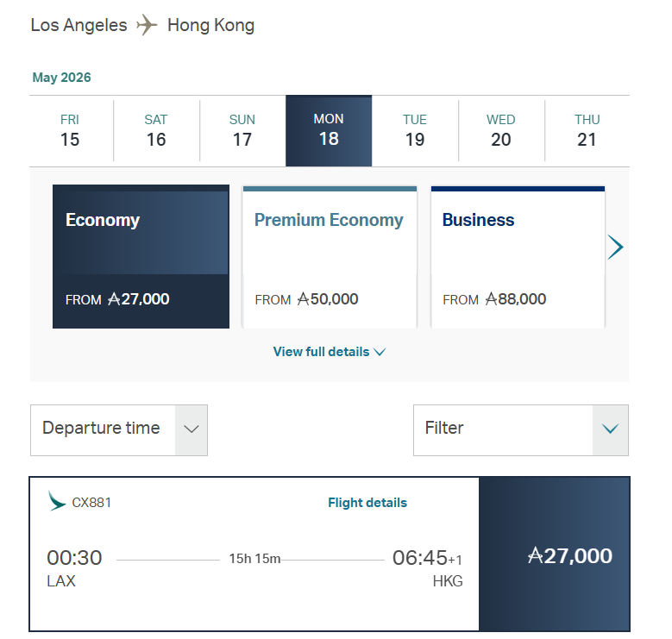This screenshot has height=639, width=672.
Task: Choose Tuesday 19 date tab
Action: click(x=415, y=130)
